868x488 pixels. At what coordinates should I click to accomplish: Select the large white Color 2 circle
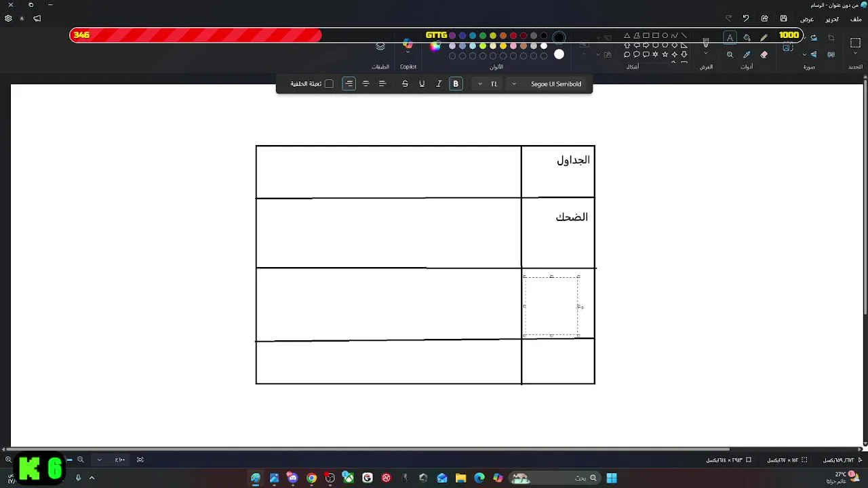pos(559,54)
